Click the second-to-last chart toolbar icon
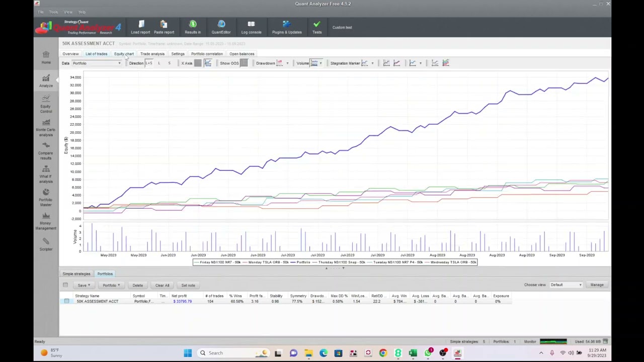This screenshot has height=362, width=644. (435, 63)
